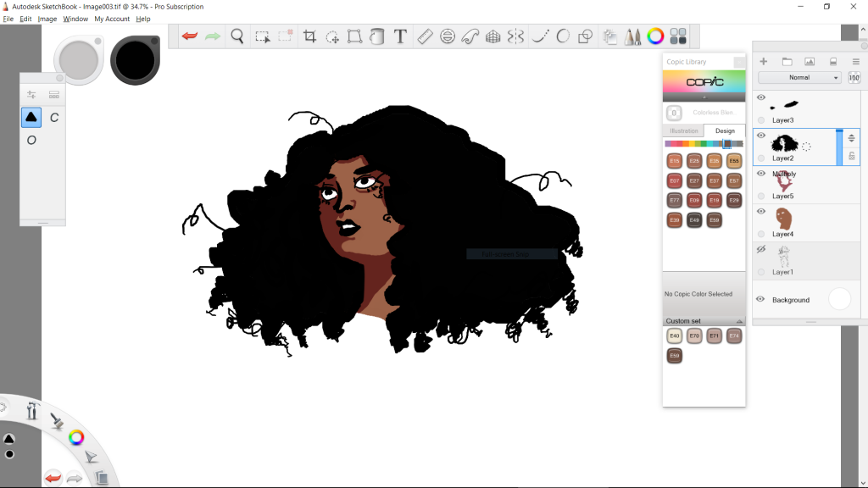Open the Draw Style shapes tool
This screenshot has height=488, width=868.
point(585,37)
